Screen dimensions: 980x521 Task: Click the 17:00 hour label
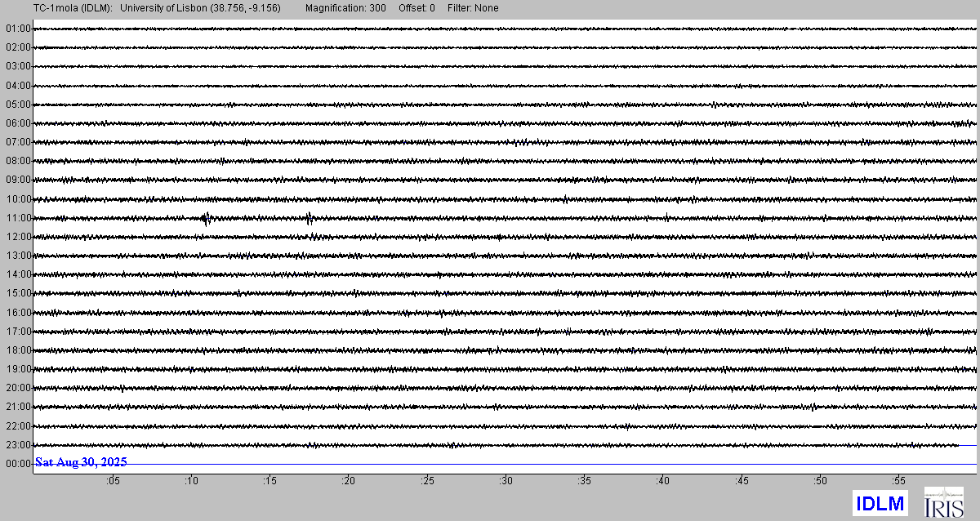pos(17,332)
